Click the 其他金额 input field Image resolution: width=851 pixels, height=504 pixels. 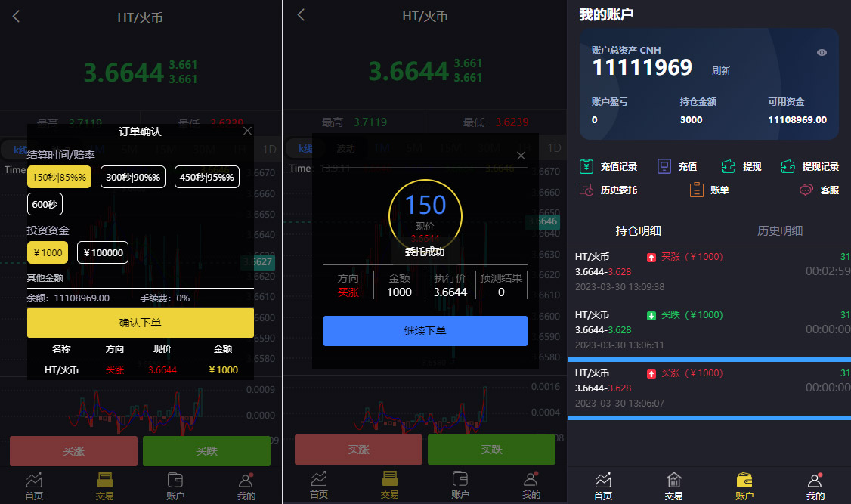coord(140,278)
